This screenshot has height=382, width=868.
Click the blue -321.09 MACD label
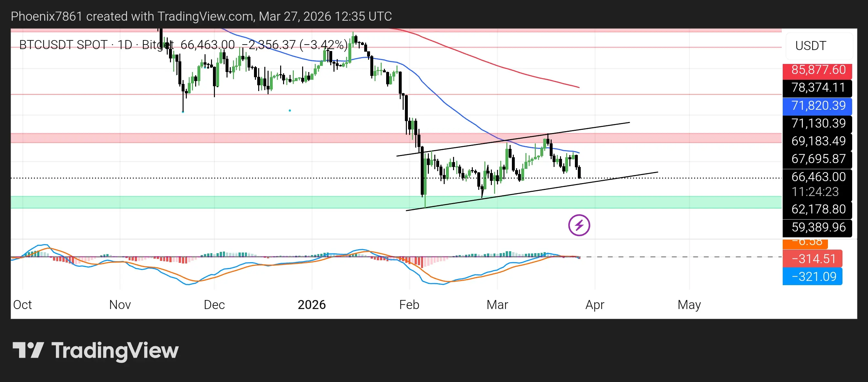click(x=813, y=277)
